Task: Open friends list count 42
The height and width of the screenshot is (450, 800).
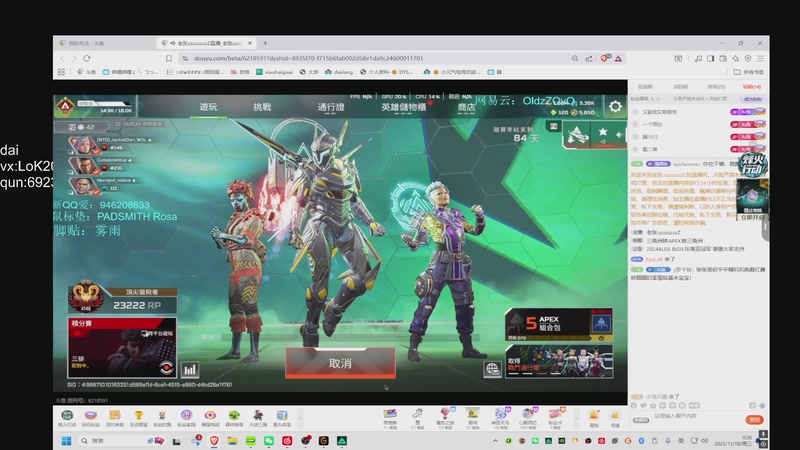Action: pos(82,127)
